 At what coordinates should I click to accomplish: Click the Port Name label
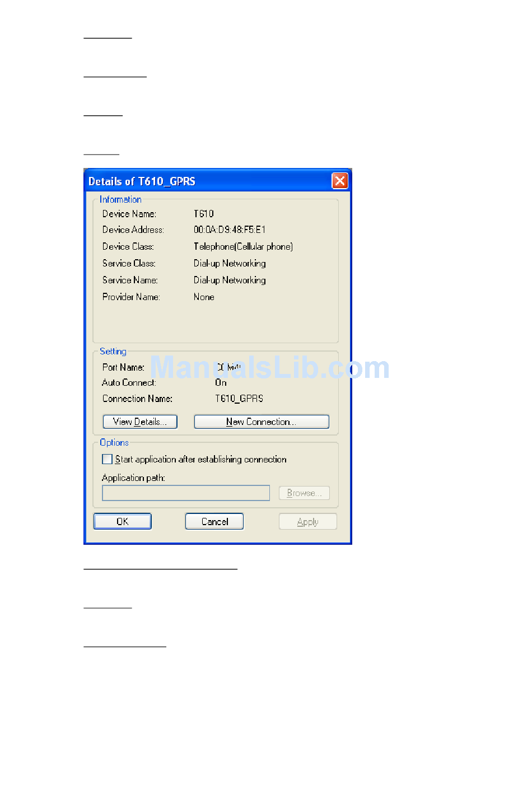coord(123,367)
